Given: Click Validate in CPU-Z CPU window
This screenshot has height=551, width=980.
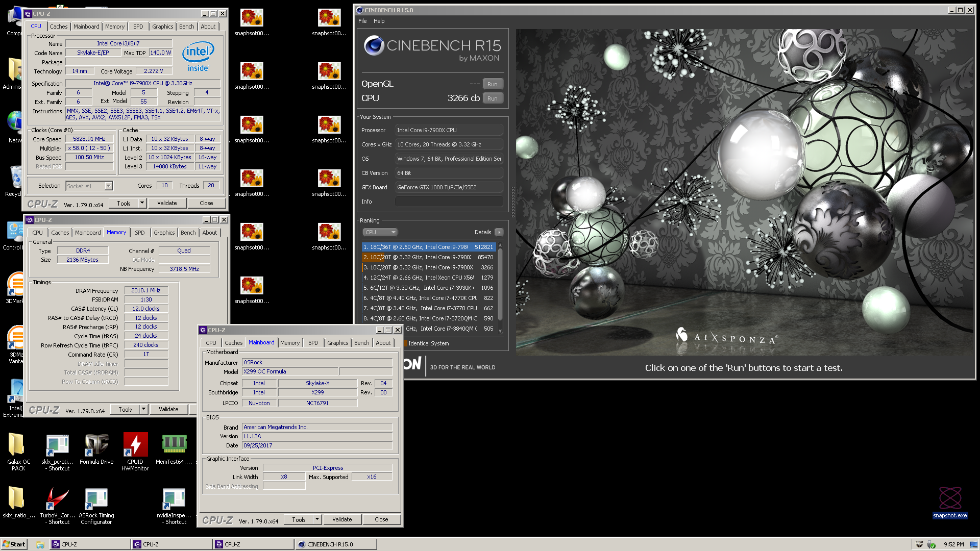Looking at the screenshot, I should click(167, 203).
